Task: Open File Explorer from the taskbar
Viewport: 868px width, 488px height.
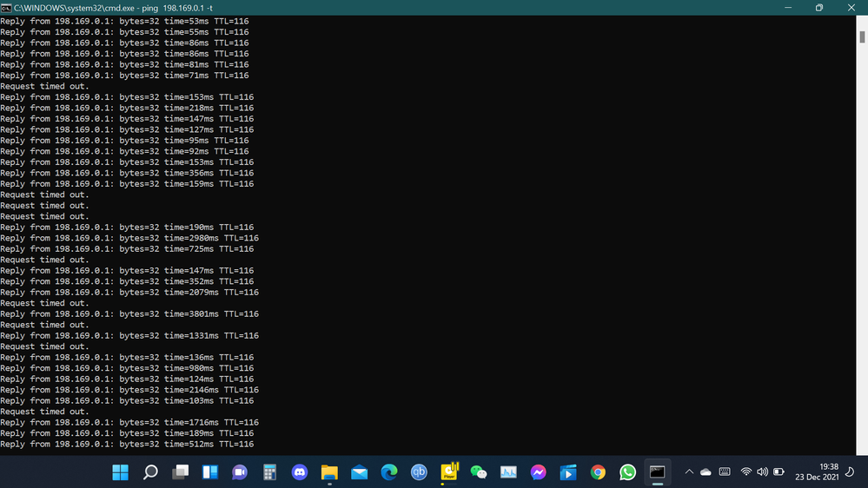Action: [x=329, y=472]
